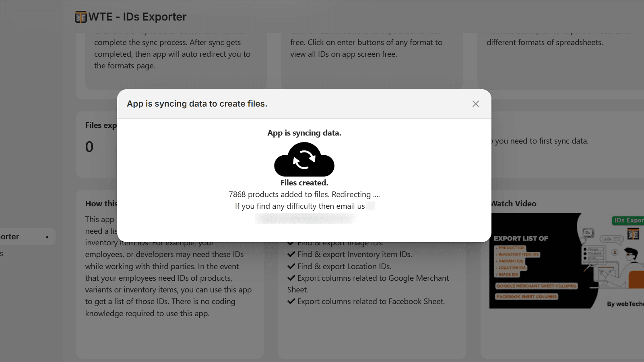Click the 'App is syncing data to create files.' title
Viewport: 644px width, 362px height.
(197, 103)
